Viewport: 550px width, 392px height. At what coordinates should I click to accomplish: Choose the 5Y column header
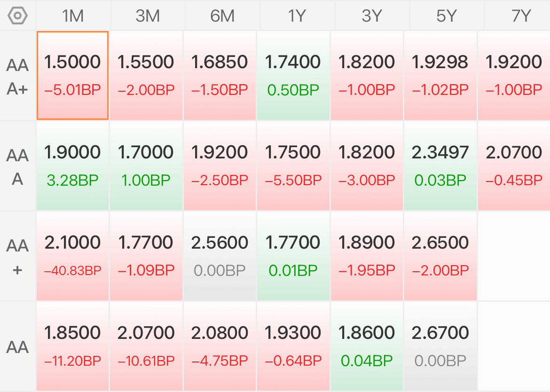pos(447,16)
